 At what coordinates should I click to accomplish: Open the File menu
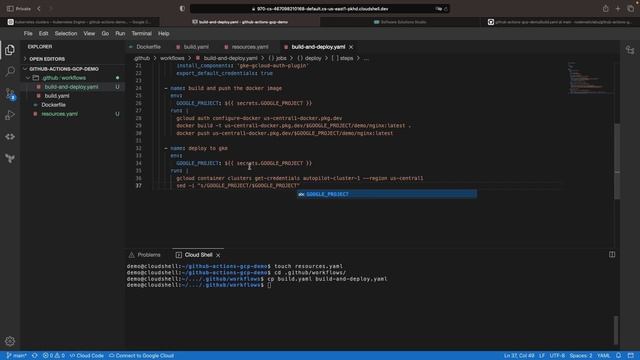(x=28, y=33)
